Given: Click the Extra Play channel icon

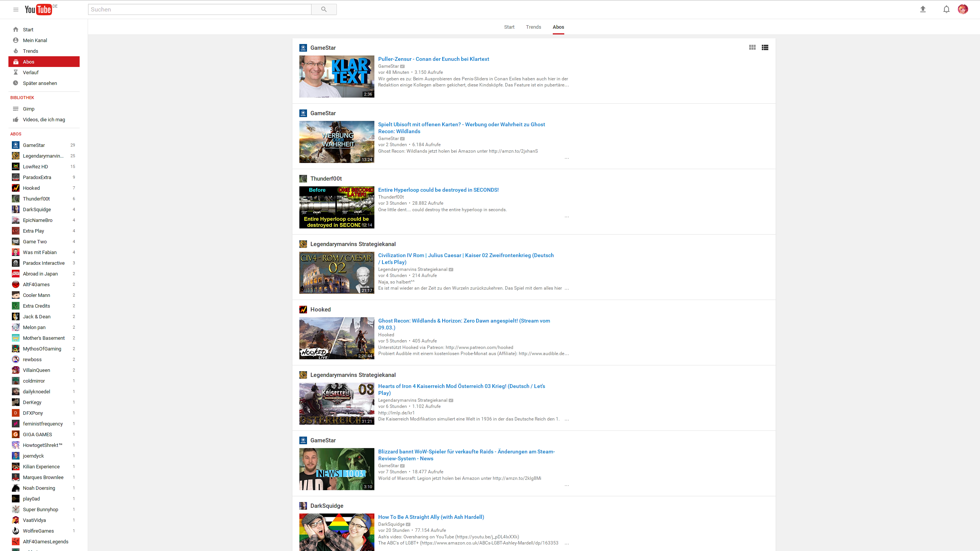Looking at the screenshot, I should click(16, 231).
